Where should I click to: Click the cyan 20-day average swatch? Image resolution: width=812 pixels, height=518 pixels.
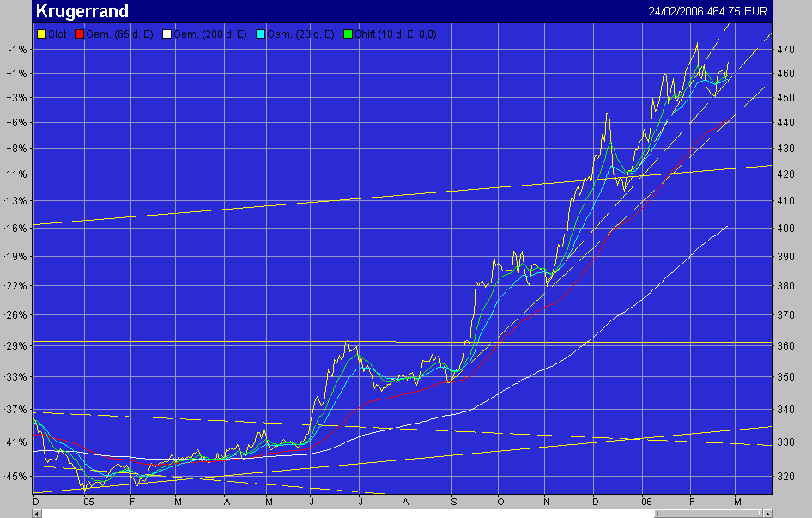[x=260, y=34]
